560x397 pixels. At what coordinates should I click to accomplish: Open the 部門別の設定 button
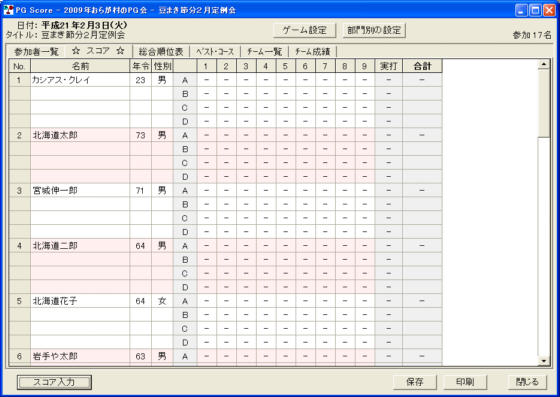pos(374,30)
